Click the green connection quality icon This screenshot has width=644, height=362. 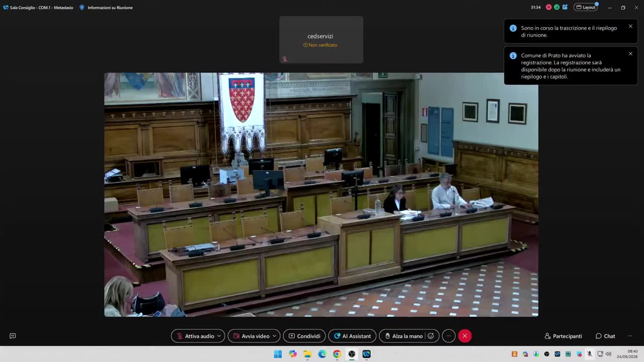point(557,7)
